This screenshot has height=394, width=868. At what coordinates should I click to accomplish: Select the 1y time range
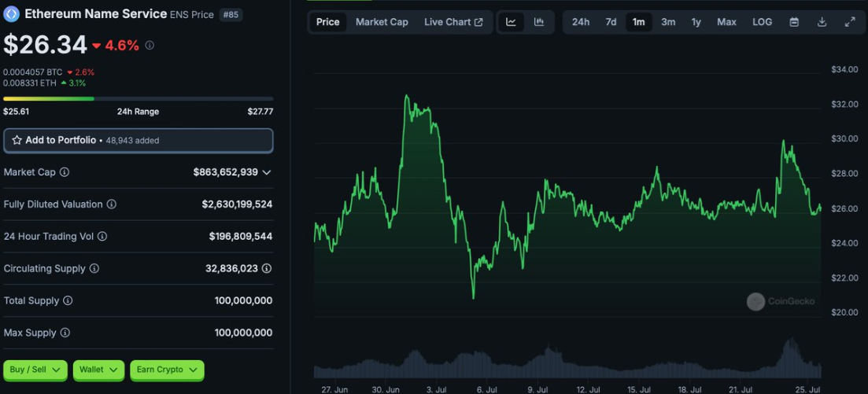click(696, 22)
